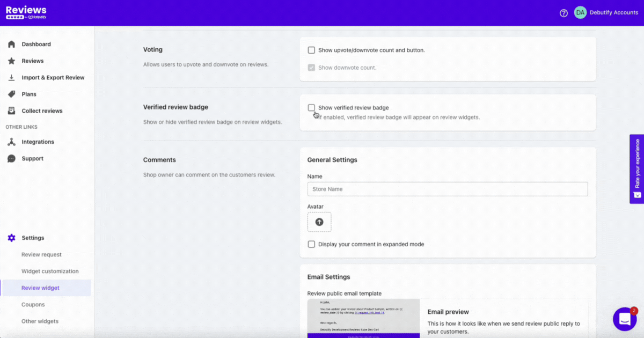Open Review request settings
The image size is (644, 338).
point(41,254)
